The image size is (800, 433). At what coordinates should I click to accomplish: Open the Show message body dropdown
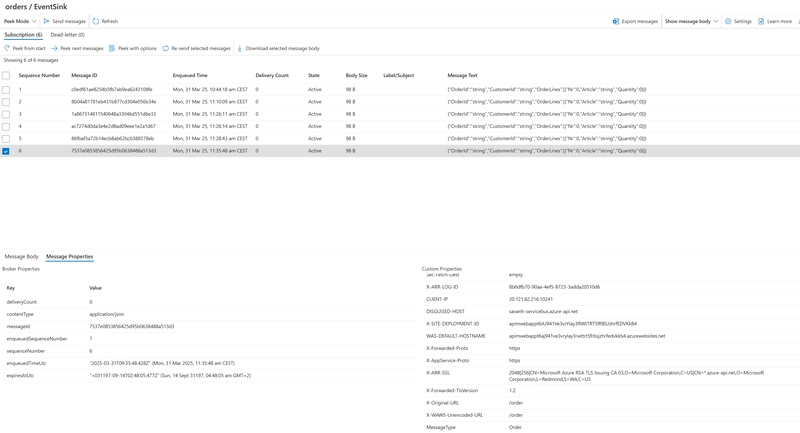pos(691,21)
